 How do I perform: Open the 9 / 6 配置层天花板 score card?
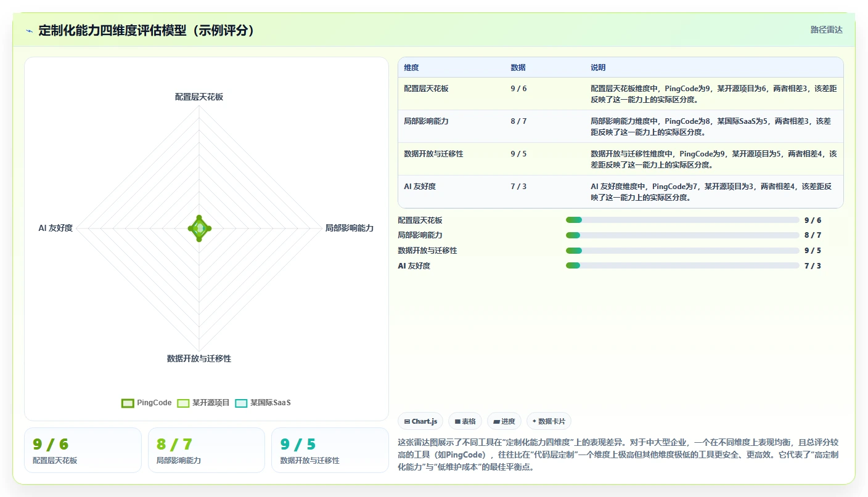pyautogui.click(x=83, y=450)
